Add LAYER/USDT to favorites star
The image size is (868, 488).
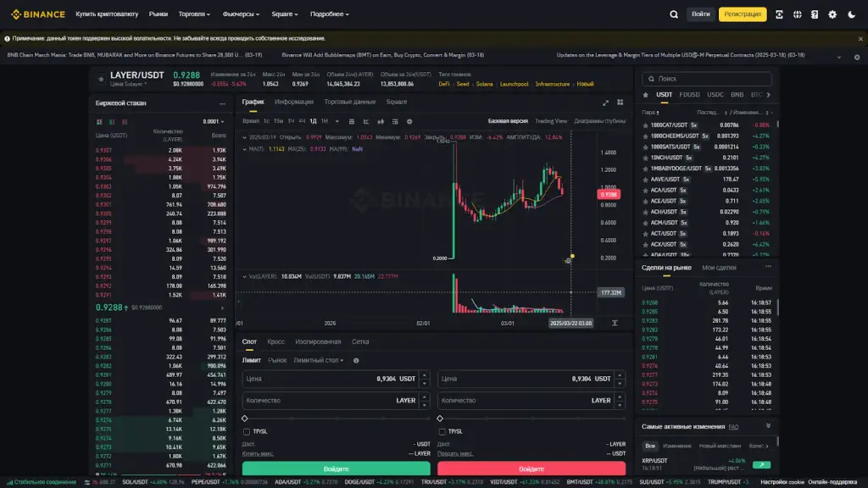(x=101, y=79)
